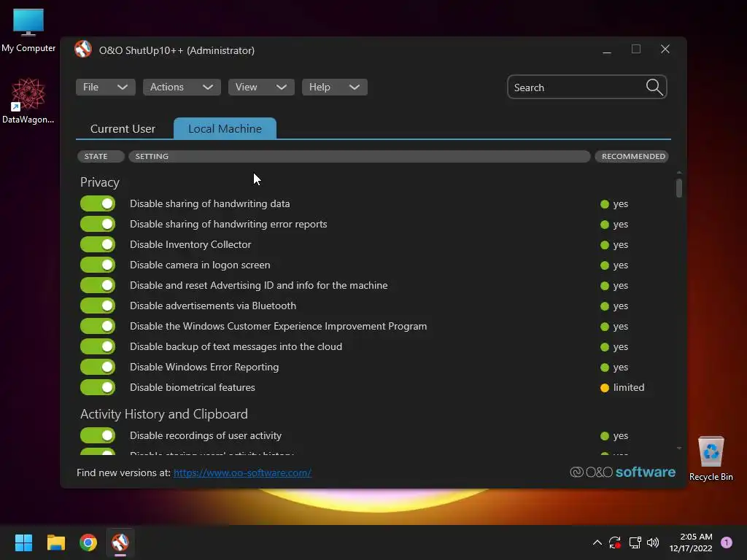Viewport: 747px width, 560px height.
Task: Click 'Disable backup of text messages' text
Action: pyautogui.click(x=236, y=346)
